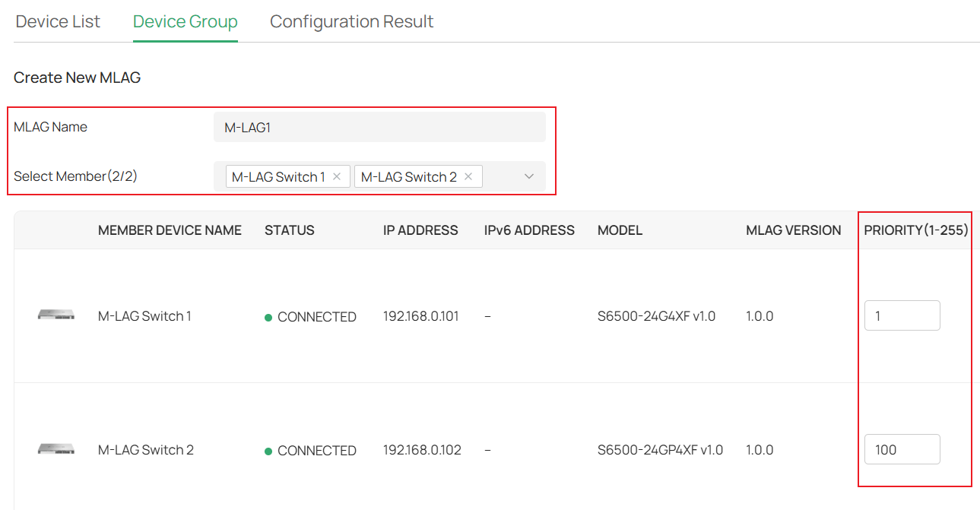
Task: Click the IP address 192.168.0.102
Action: click(x=420, y=450)
